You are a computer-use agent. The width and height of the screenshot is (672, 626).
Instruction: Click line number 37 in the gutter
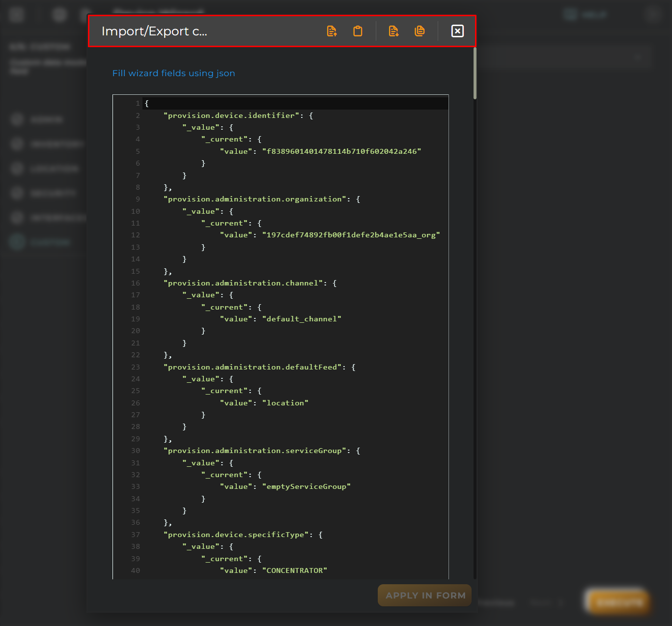click(x=136, y=535)
